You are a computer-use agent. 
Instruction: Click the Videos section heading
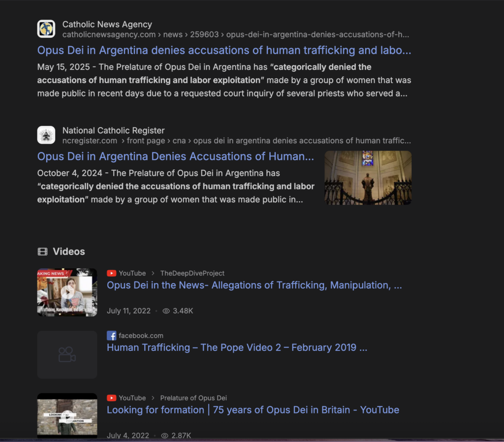tap(69, 252)
